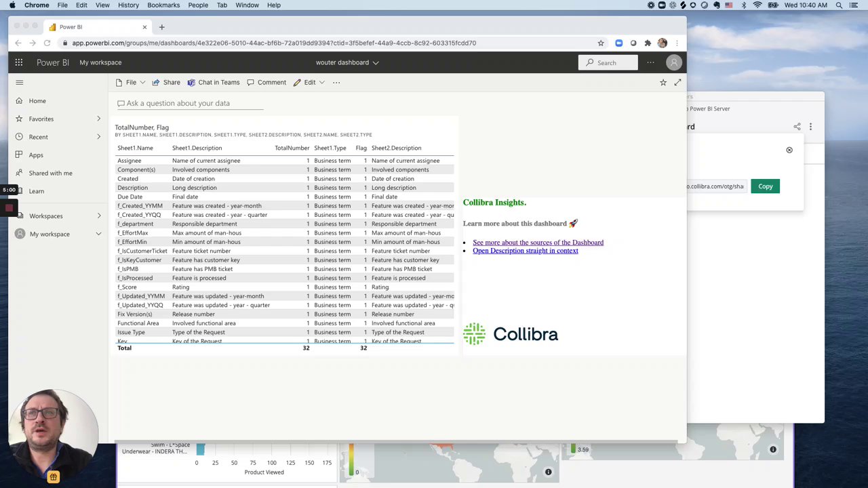Open Apps in the sidebar
The width and height of the screenshot is (868, 488).
click(36, 155)
